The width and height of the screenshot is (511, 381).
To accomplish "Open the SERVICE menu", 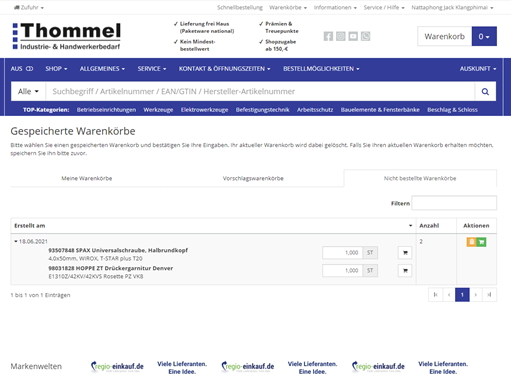I will [152, 69].
